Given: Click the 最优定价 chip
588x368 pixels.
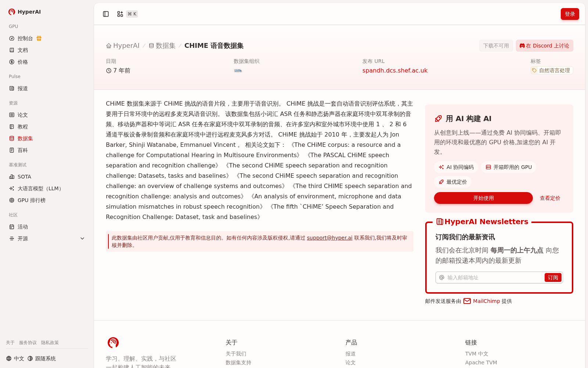Looking at the screenshot, I should pos(453,182).
